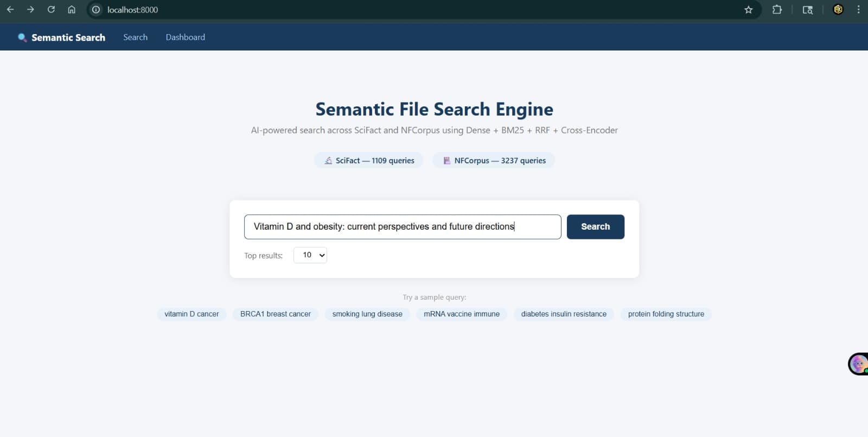The width and height of the screenshot is (868, 437).
Task: Open the tab search icon in the browser toolbar
Action: click(x=808, y=10)
